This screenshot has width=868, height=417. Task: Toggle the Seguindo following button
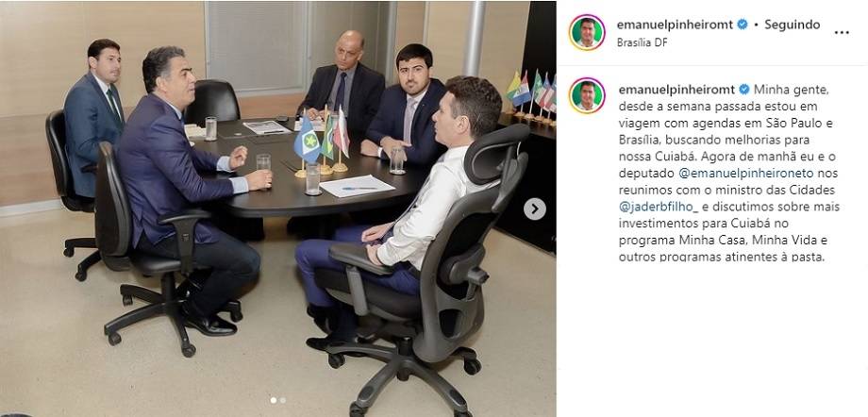[793, 25]
